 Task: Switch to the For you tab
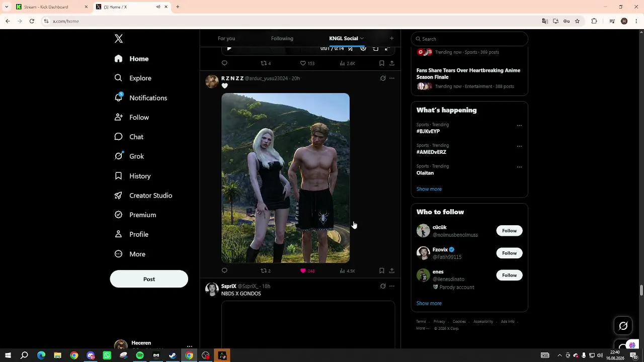226,38
